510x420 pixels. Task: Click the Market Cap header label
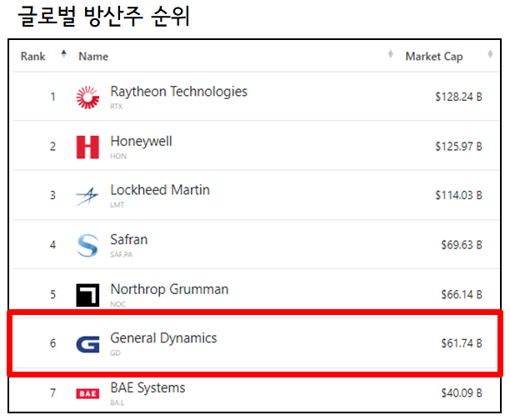pyautogui.click(x=434, y=57)
